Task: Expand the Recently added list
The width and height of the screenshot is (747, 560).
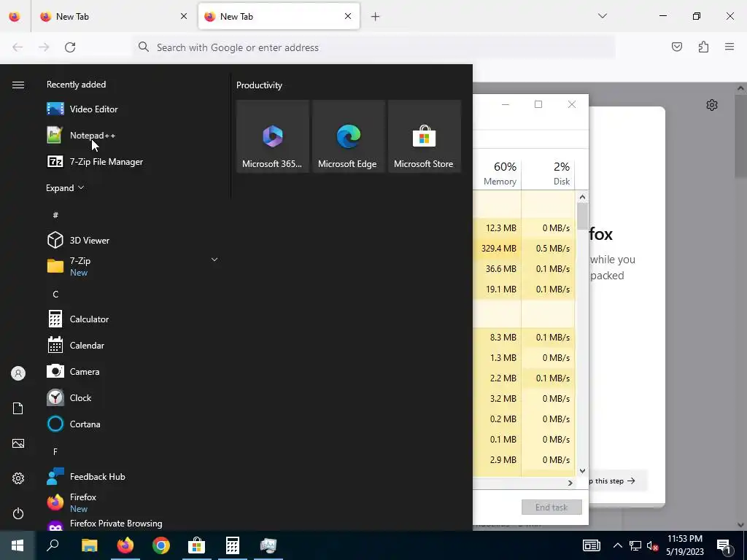Action: click(65, 187)
